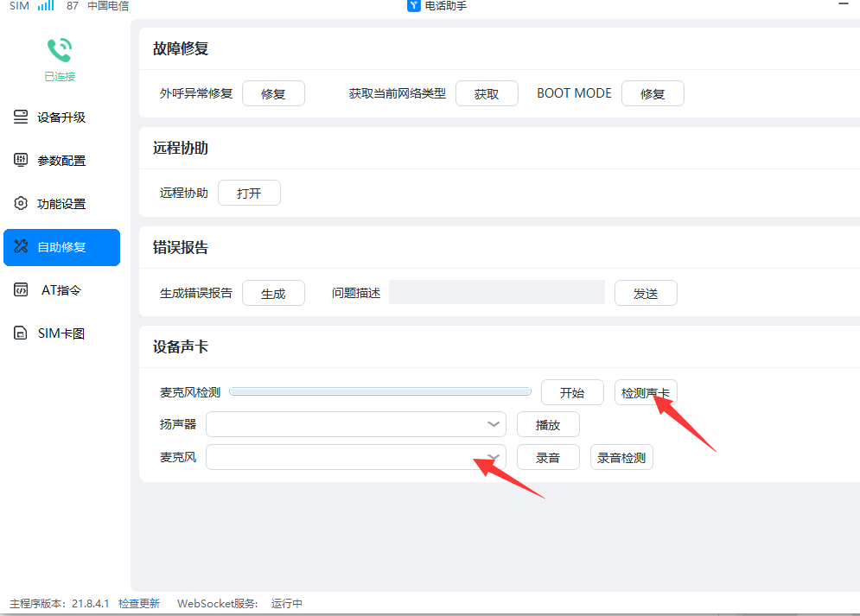The width and height of the screenshot is (860, 616).
Task: Click the 检查更新 link
Action: click(139, 603)
